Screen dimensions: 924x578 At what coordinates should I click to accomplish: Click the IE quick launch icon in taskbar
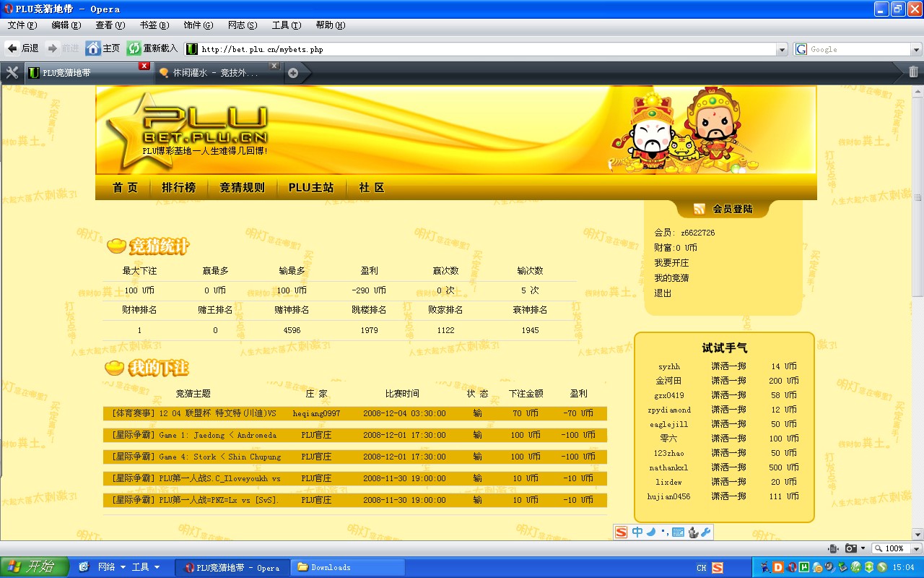pos(83,567)
